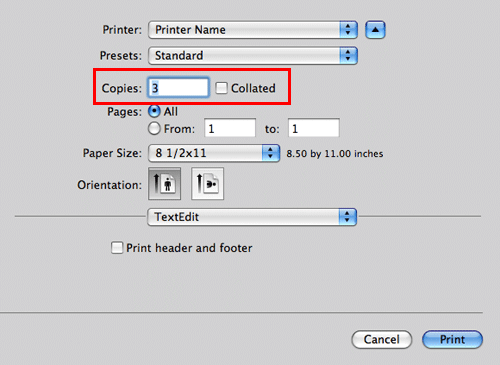This screenshot has height=365, width=500.
Task: Click the blue Print button
Action: (452, 339)
